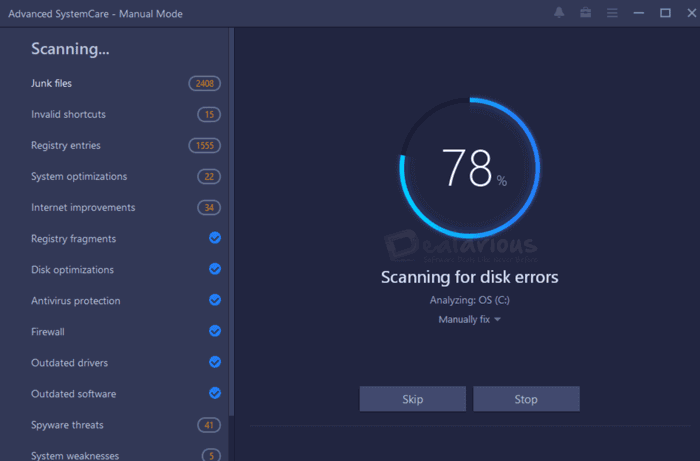Image resolution: width=700 pixels, height=461 pixels.
Task: Click the Junk files count badge 2408
Action: pyautogui.click(x=204, y=83)
